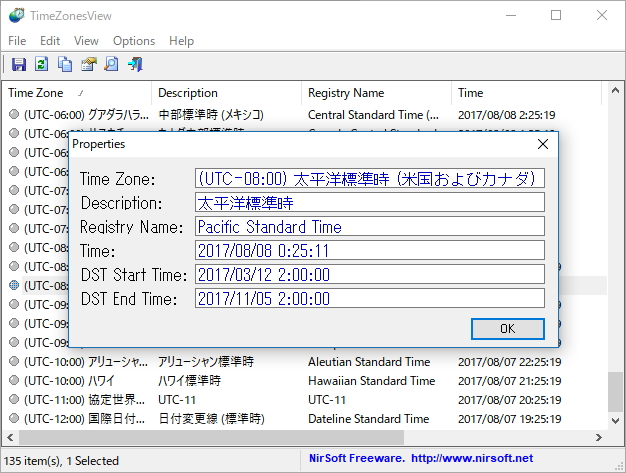Click the horizontal scrollbar thumb

(211, 437)
